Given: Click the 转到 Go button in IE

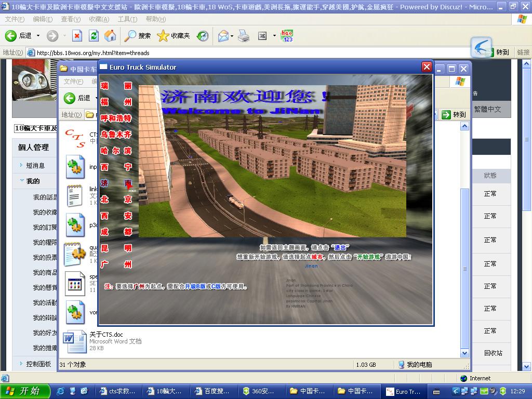Looking at the screenshot, I should pyautogui.click(x=497, y=52).
